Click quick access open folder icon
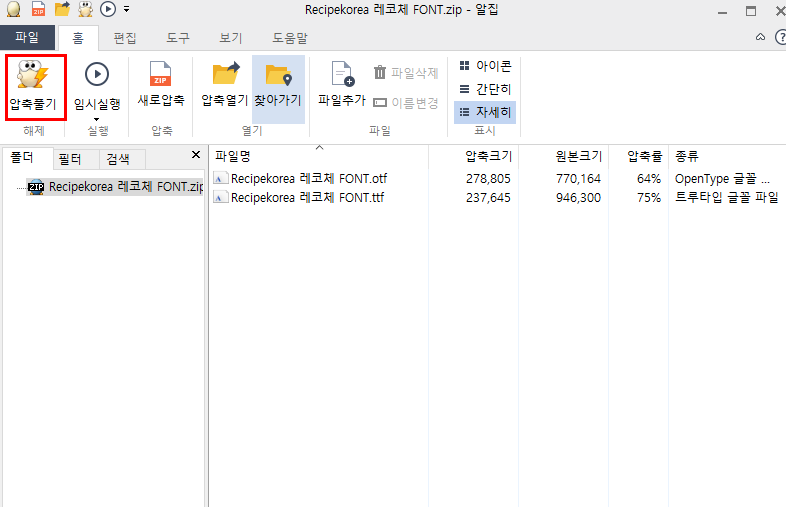 click(63, 9)
